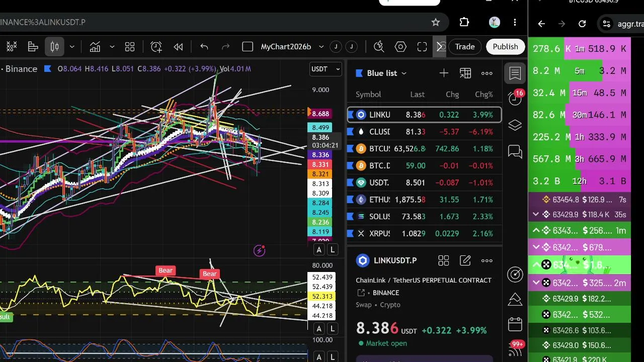Screen dimensions: 644x362
Task: Open quick search lightning icon
Action: pyautogui.click(x=379, y=47)
